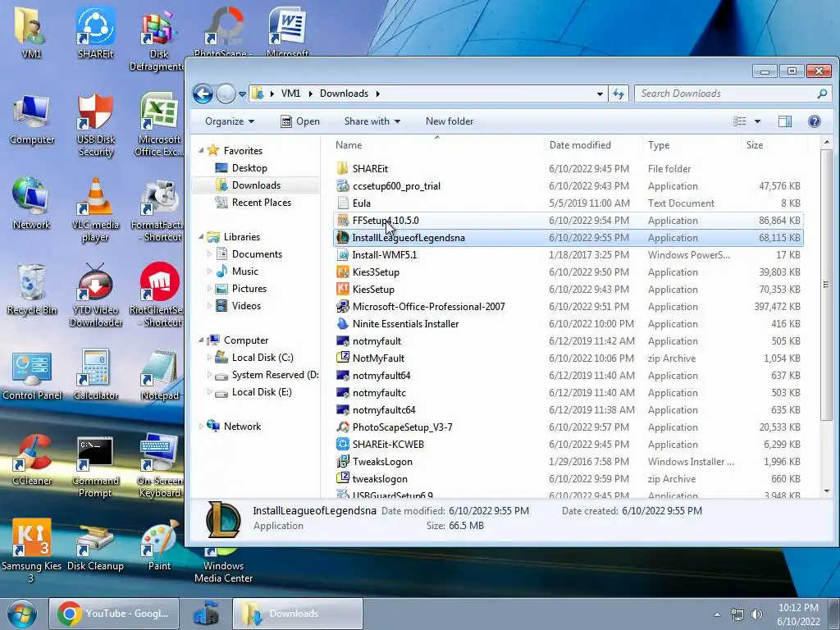Viewport: 840px width, 630px height.
Task: Show hidden system tray icons
Action: coord(717,614)
